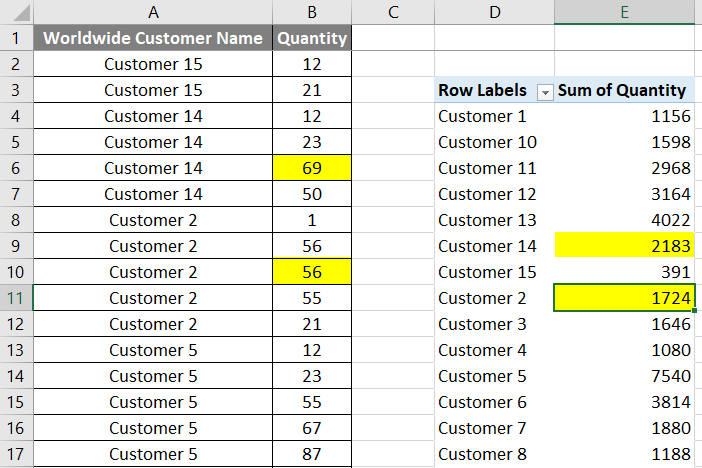Select pivot value 7540
This screenshot has width=702, height=468.
[x=625, y=376]
